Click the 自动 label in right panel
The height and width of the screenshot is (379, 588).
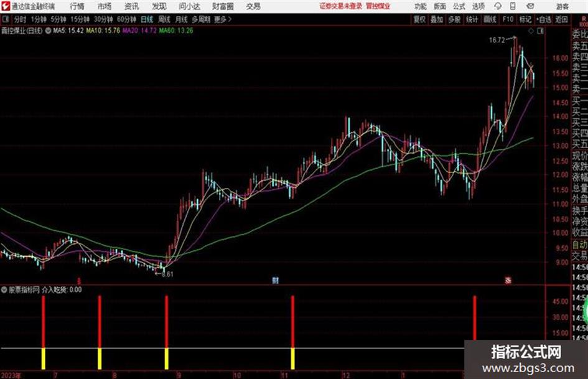[580, 245]
